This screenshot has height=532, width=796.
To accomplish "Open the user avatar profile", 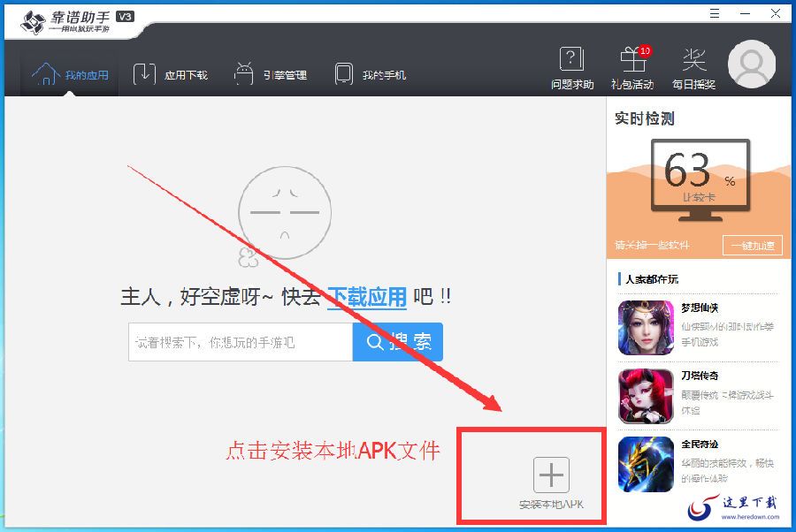I will 751,65.
